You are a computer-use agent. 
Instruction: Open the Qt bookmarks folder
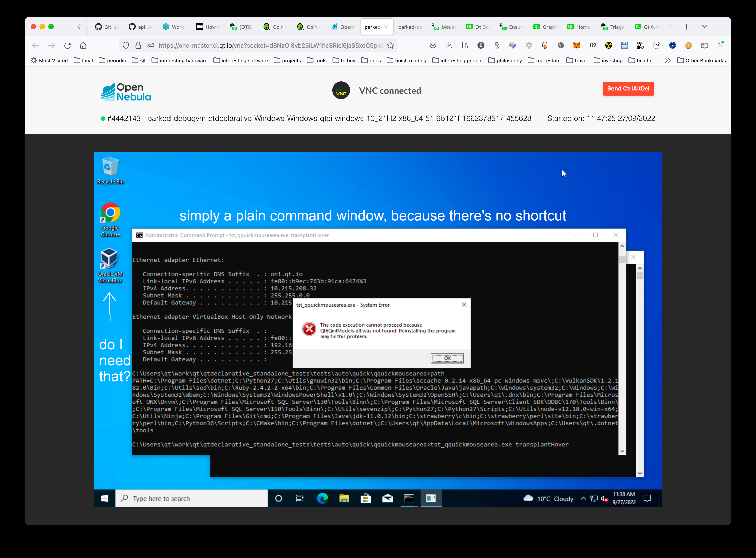click(x=139, y=61)
